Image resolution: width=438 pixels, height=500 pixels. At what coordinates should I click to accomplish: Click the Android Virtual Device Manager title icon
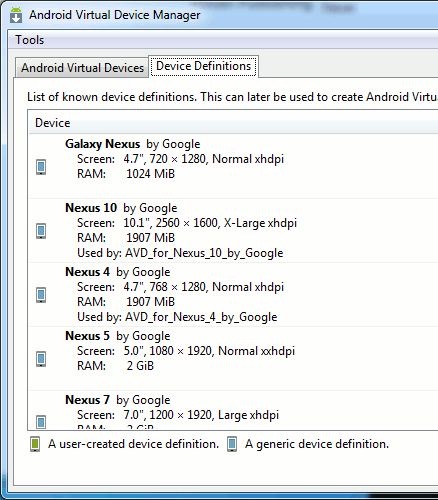click(x=16, y=15)
